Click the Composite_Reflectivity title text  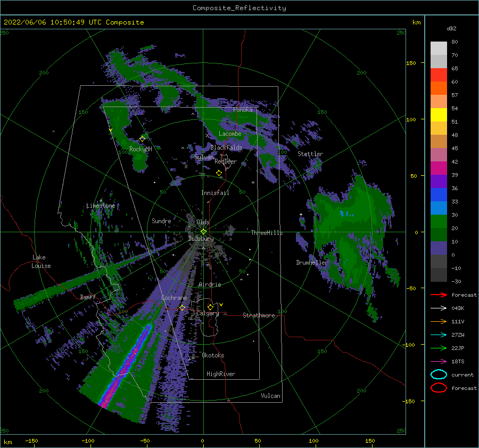point(240,8)
